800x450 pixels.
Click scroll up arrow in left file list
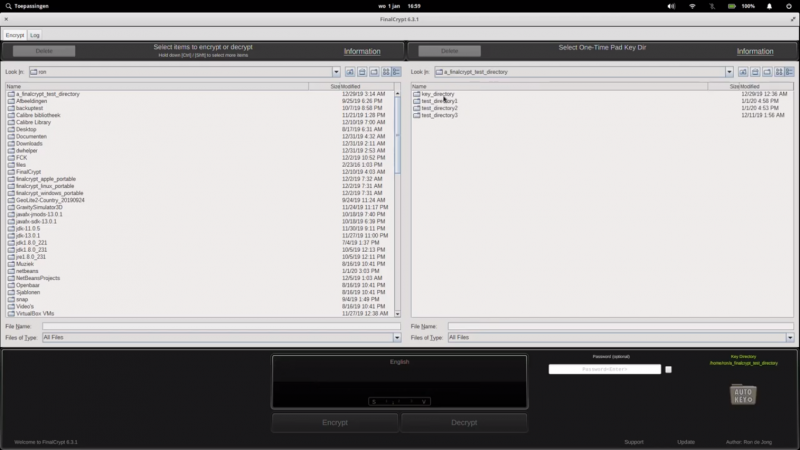tap(397, 94)
